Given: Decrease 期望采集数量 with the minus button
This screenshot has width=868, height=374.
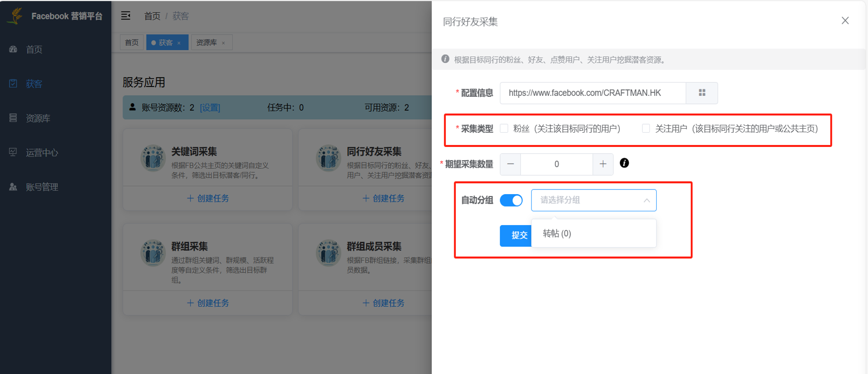Looking at the screenshot, I should [x=511, y=164].
